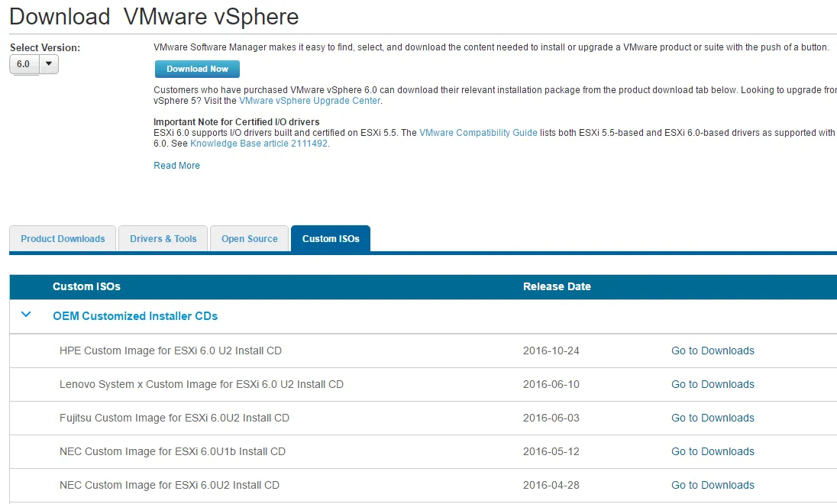Open the Drivers & Tools tab
837x504 pixels.
click(163, 239)
